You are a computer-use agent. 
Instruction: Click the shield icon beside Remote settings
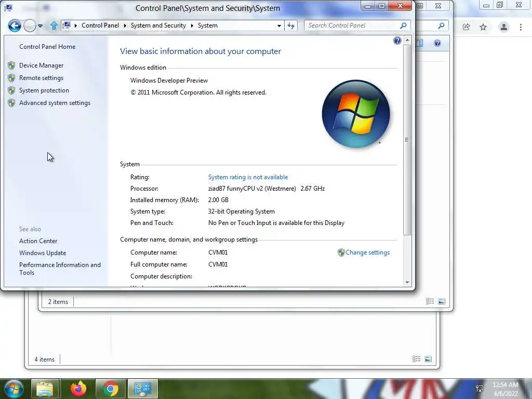[x=11, y=78]
